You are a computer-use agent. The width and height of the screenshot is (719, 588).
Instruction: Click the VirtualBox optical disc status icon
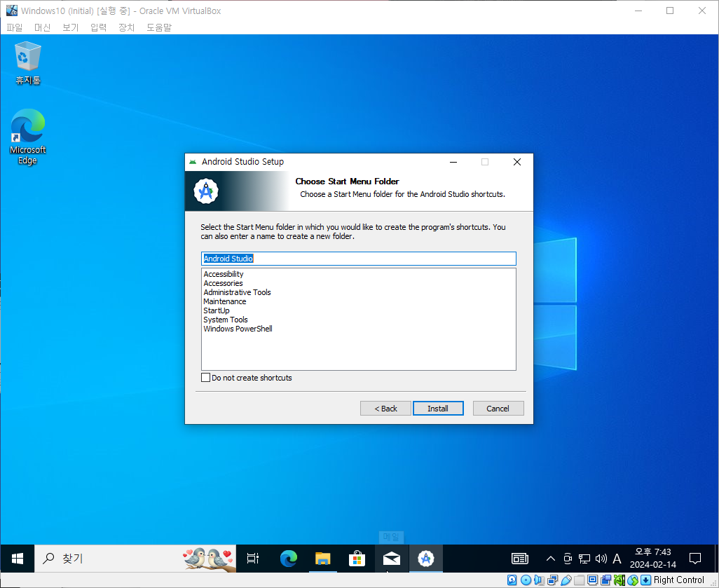526,580
